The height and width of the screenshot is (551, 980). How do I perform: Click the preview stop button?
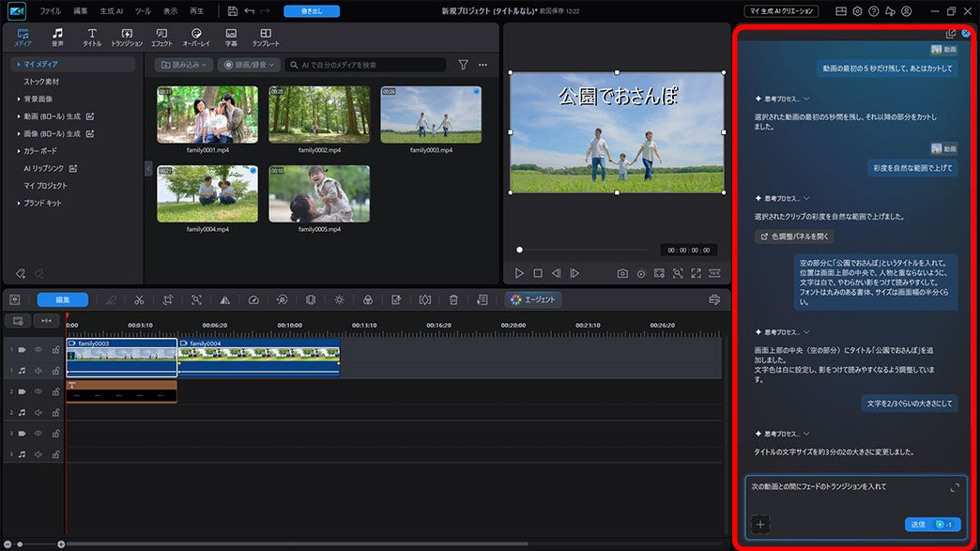[538, 273]
